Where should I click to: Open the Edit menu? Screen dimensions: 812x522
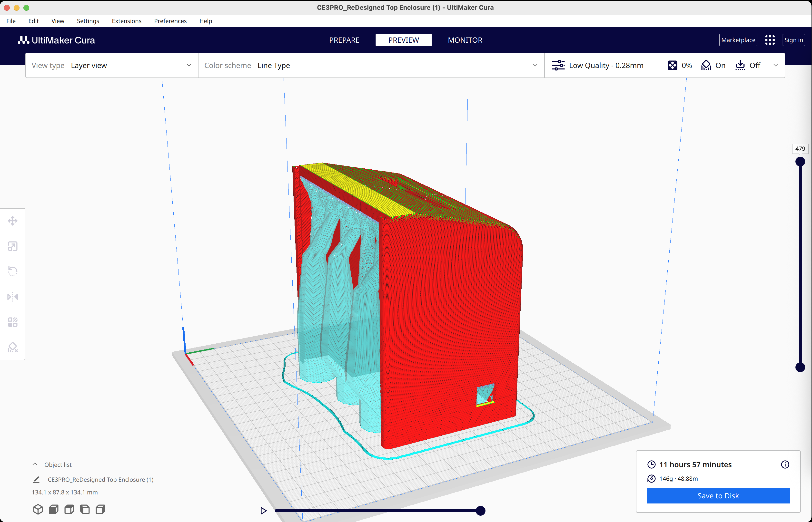point(33,21)
